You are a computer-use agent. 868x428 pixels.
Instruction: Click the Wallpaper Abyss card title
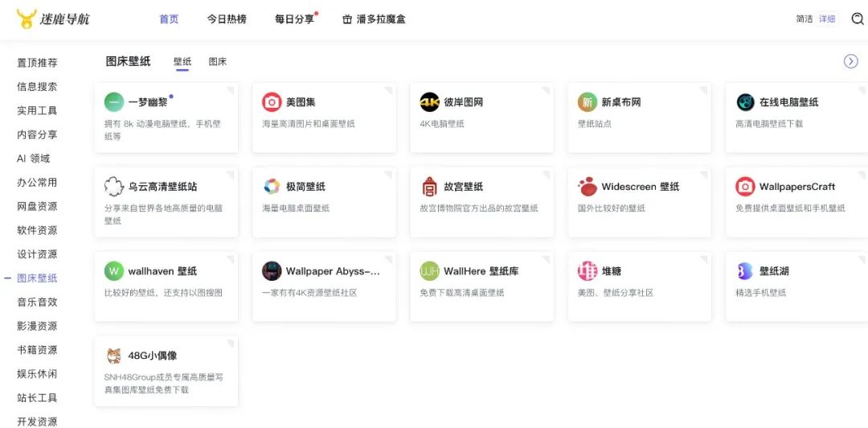[x=334, y=271]
